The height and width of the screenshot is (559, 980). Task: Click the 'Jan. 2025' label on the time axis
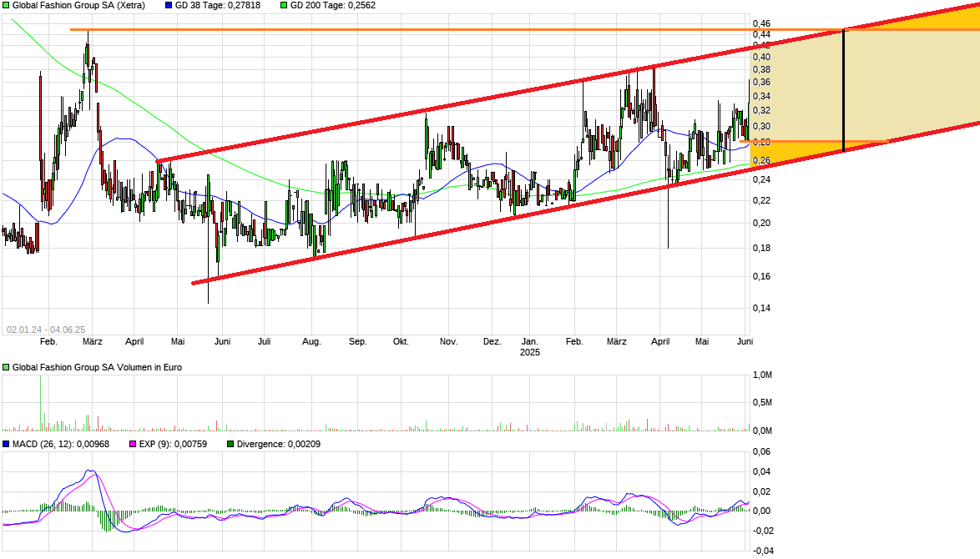point(530,346)
